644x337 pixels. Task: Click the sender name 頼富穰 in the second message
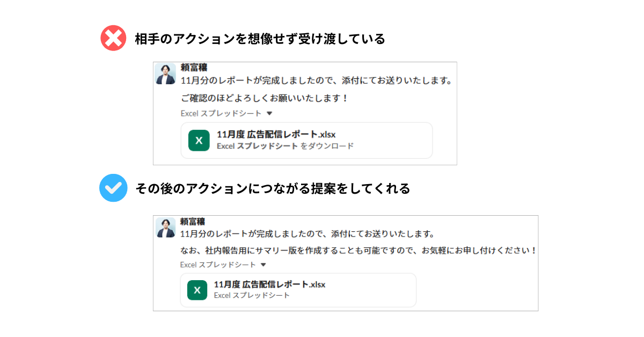pos(193,221)
